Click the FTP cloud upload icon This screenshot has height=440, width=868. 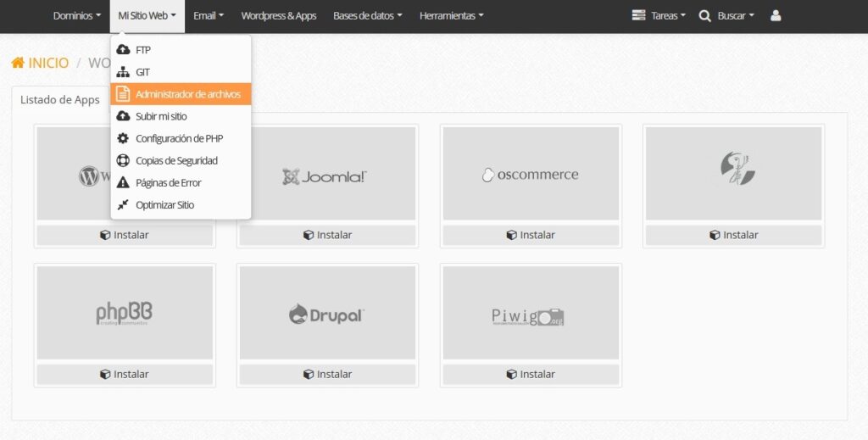point(123,50)
